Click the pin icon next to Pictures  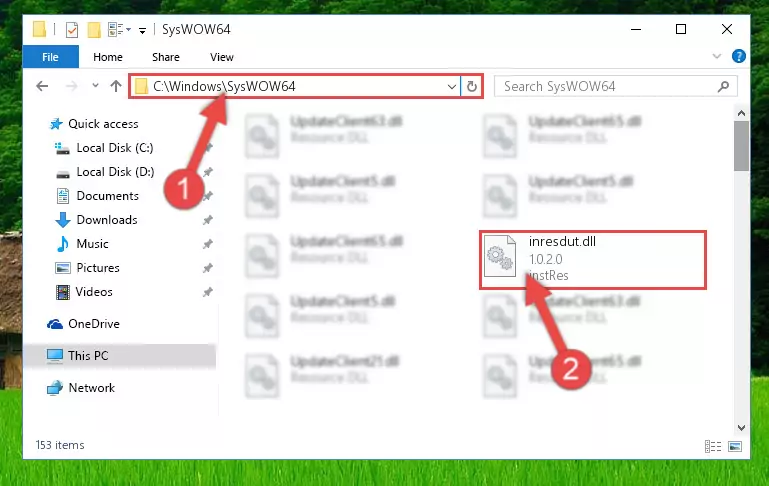pyautogui.click(x=208, y=268)
